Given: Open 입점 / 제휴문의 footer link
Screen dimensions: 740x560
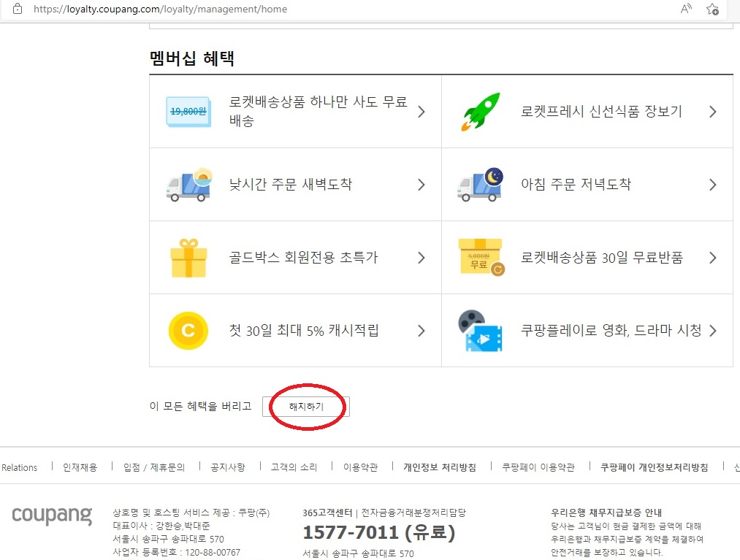Looking at the screenshot, I should coord(154,467).
